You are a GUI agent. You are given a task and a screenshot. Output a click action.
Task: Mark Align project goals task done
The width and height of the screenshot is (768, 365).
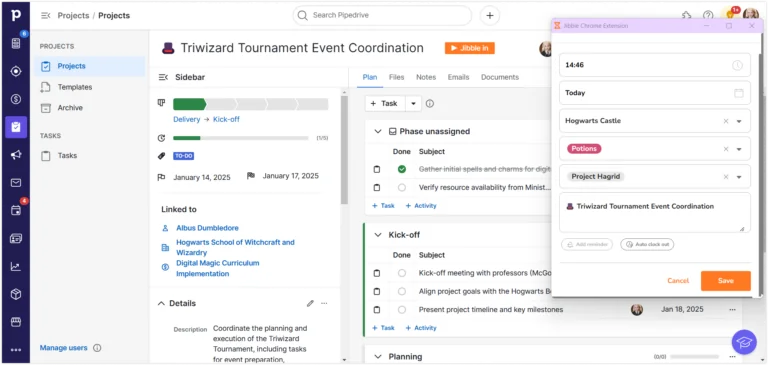[x=402, y=291]
